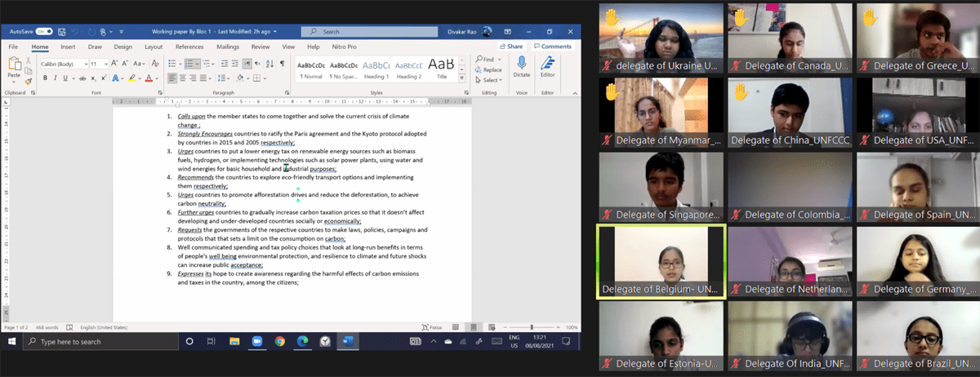Click Decrease Font Size icon
This screenshot has height=377, width=980.
[x=125, y=63]
